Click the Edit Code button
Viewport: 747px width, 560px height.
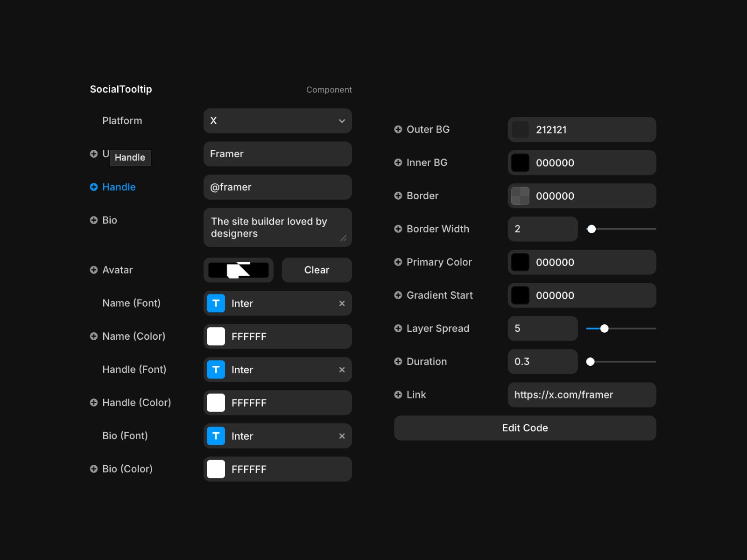525,428
